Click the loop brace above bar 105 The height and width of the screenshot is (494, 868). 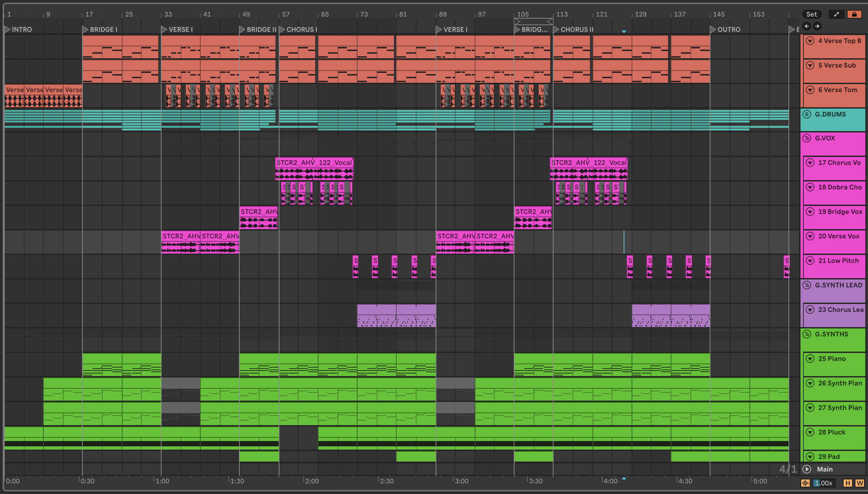534,22
